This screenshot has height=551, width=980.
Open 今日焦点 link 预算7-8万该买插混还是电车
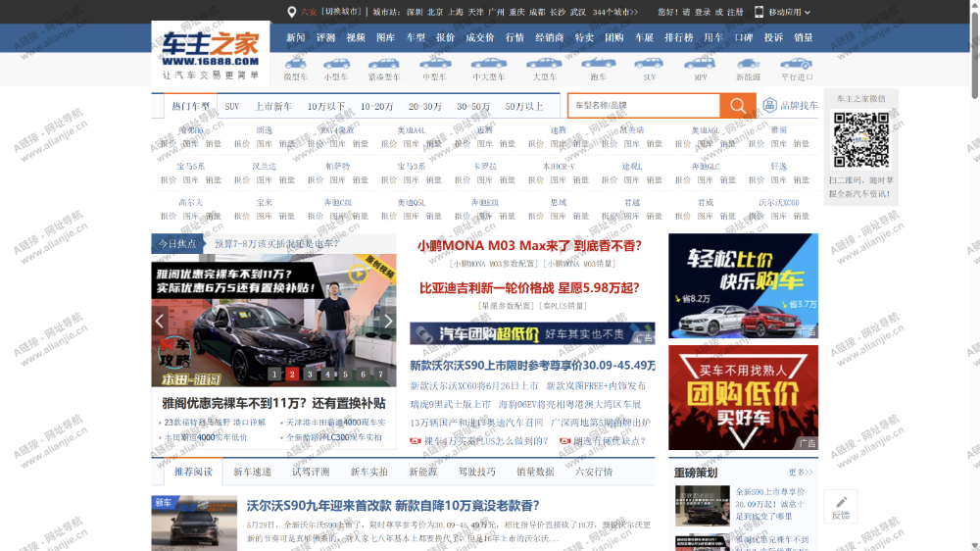[276, 244]
